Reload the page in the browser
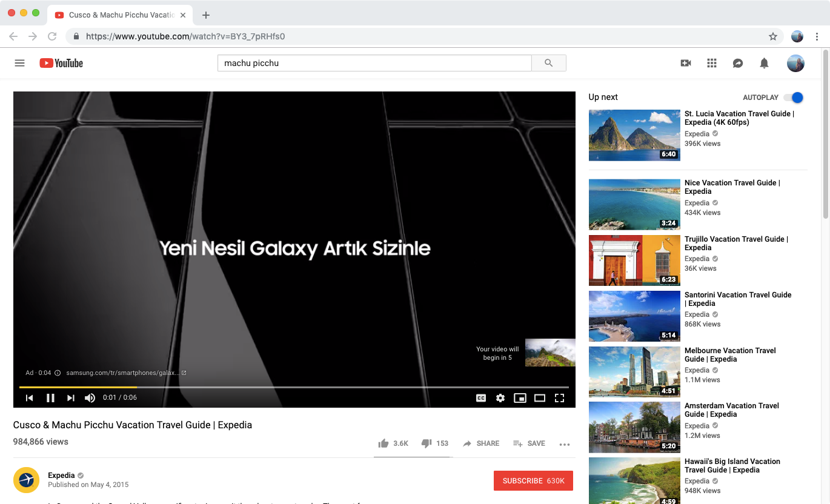This screenshot has height=504, width=830. click(52, 36)
